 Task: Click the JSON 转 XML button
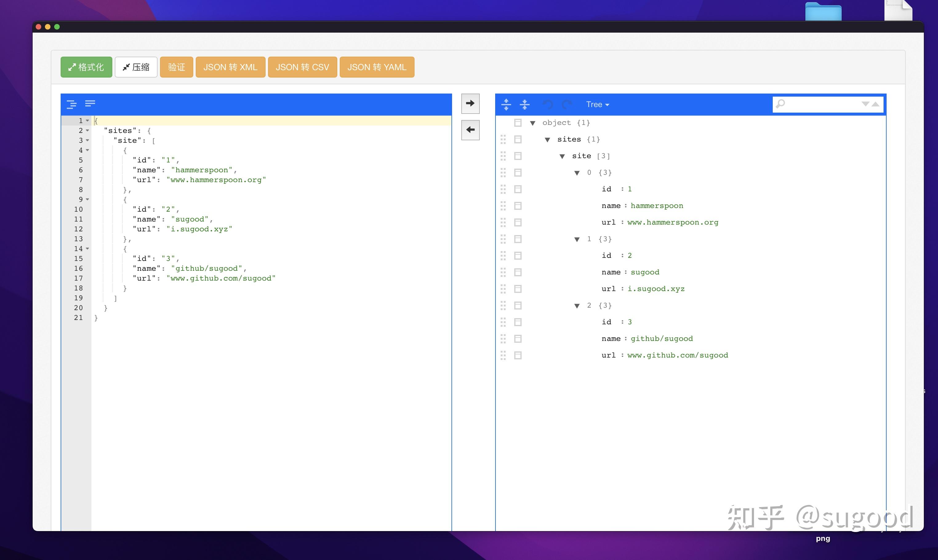coord(230,67)
